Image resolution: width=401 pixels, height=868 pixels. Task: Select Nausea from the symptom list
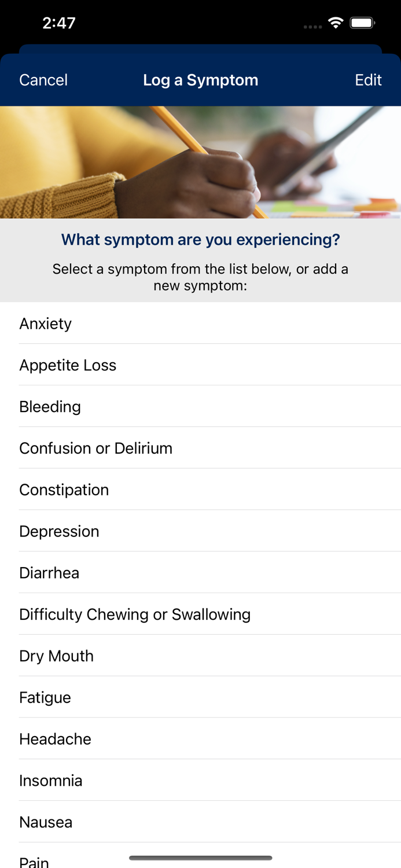tap(46, 822)
